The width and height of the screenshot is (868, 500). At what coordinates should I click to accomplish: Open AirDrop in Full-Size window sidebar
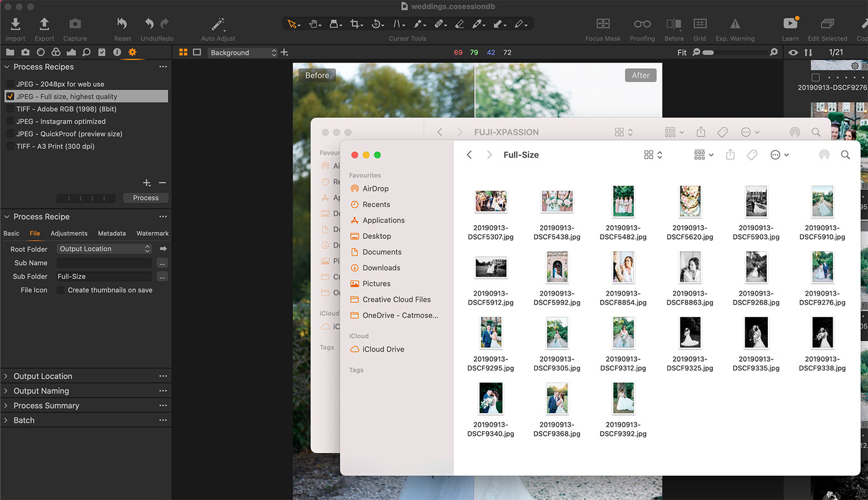(376, 189)
